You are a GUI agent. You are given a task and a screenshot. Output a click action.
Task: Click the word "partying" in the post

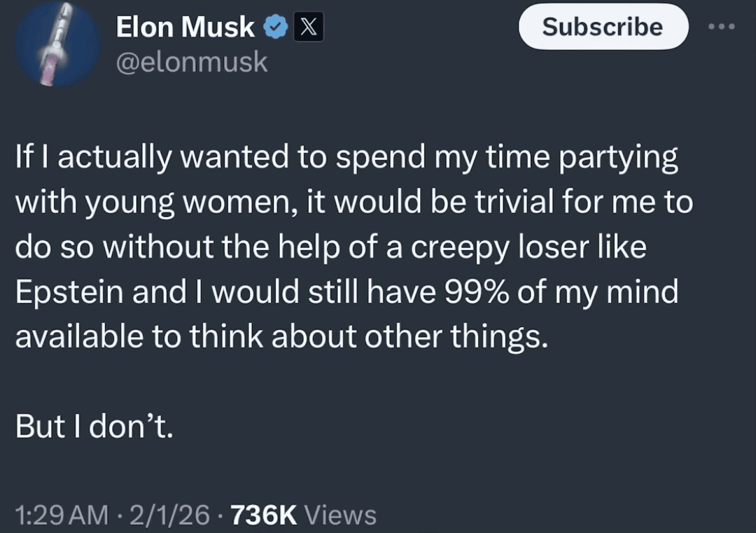pyautogui.click(x=618, y=156)
